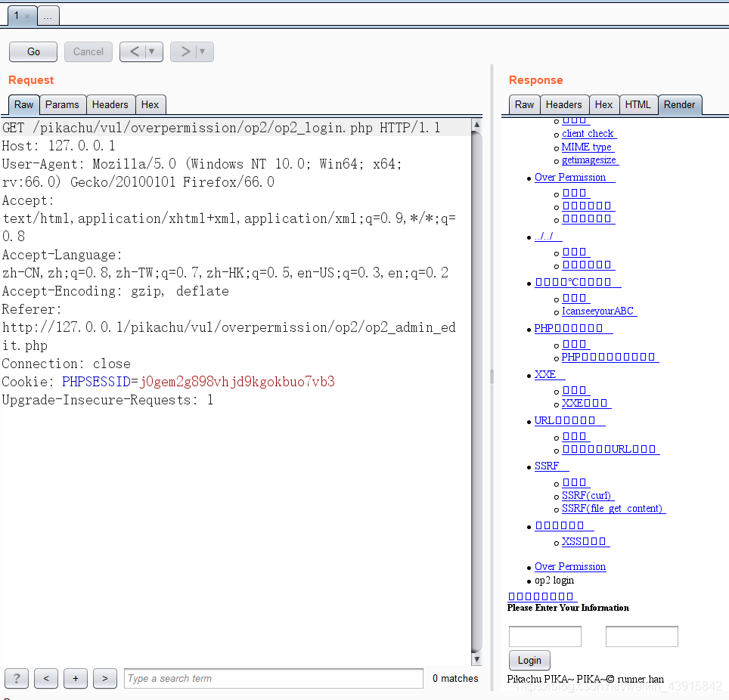
Task: Click the PHPSESSID cookie value
Action: click(237, 382)
